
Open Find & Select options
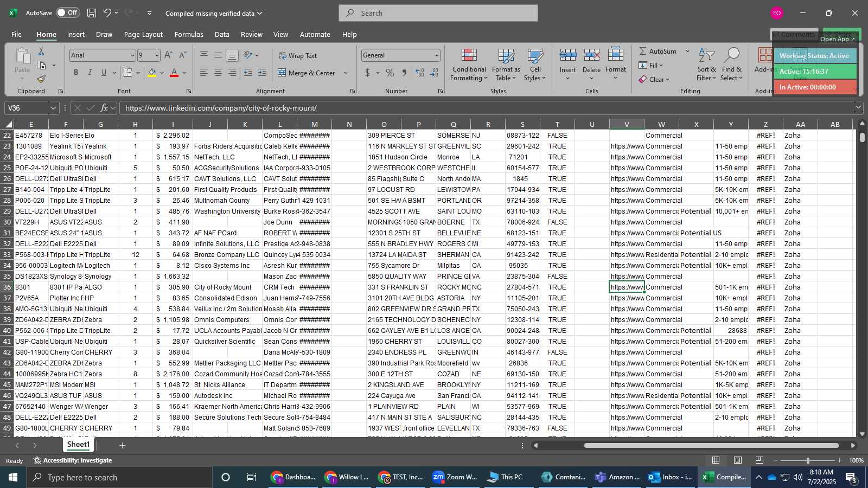tap(732, 65)
